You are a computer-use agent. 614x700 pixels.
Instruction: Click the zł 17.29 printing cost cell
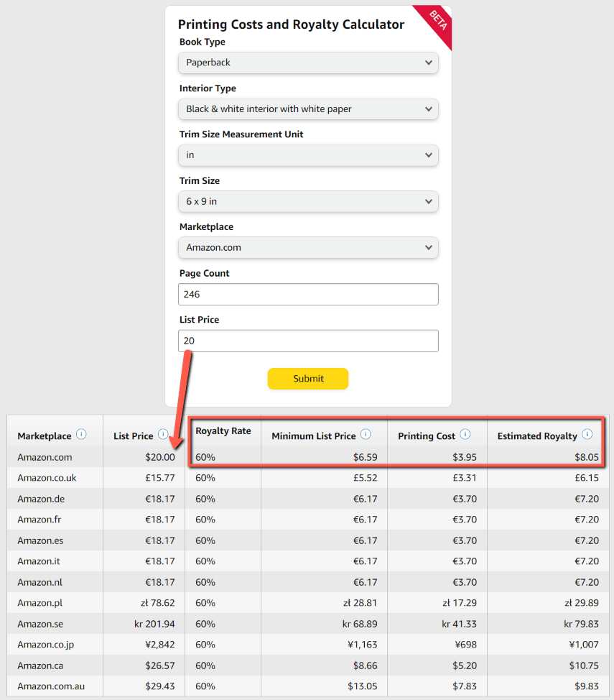tap(460, 603)
